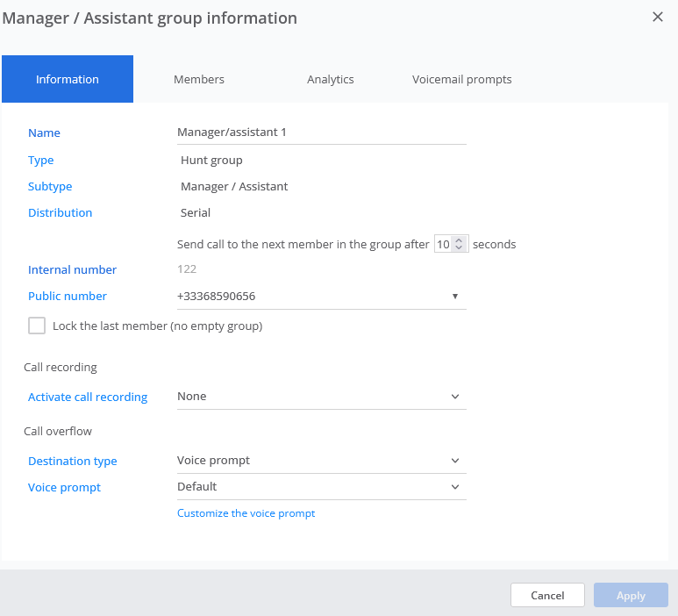
Task: Open Destination type dropdown
Action: (x=321, y=461)
